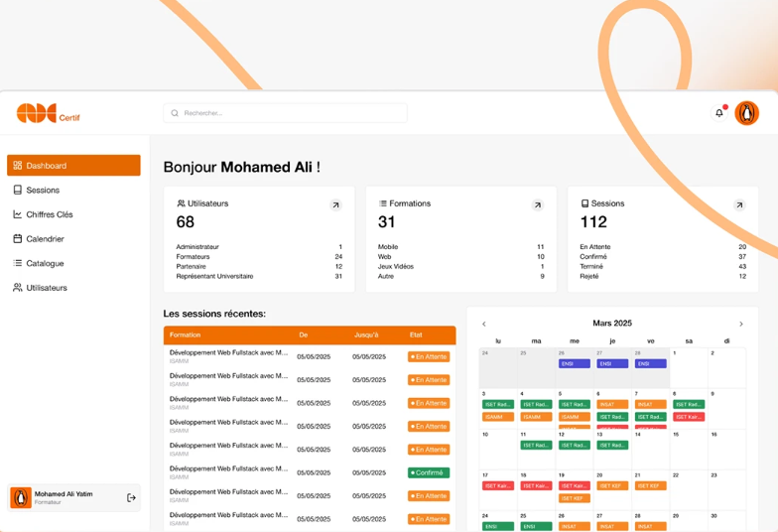
Task: Click the 112 sessions total
Action: tap(593, 222)
